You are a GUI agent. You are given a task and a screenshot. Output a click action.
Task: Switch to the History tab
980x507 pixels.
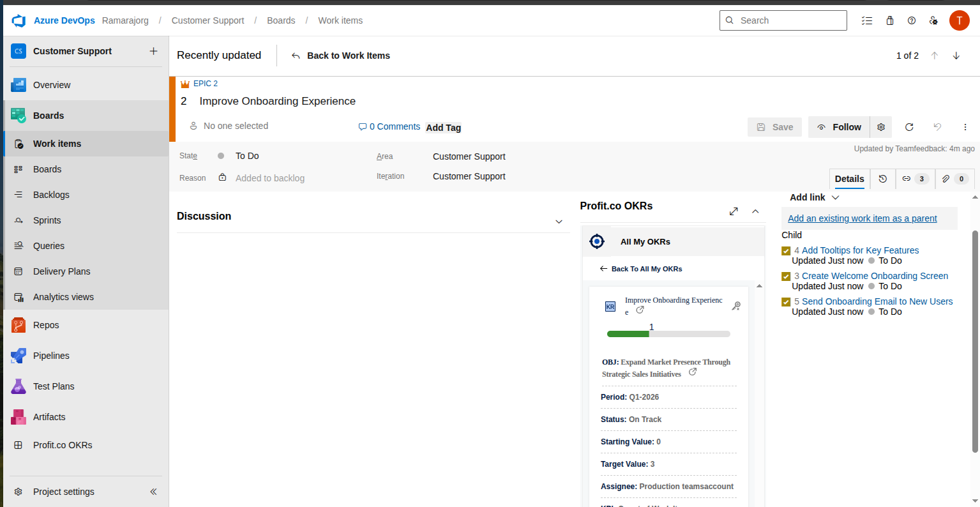pyautogui.click(x=883, y=179)
